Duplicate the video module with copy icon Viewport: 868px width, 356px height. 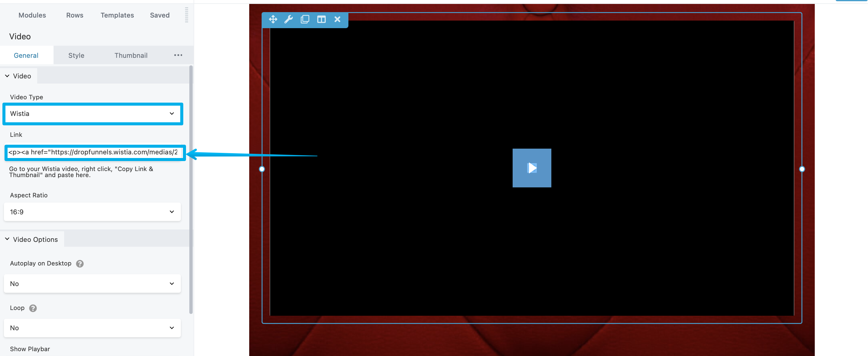305,19
